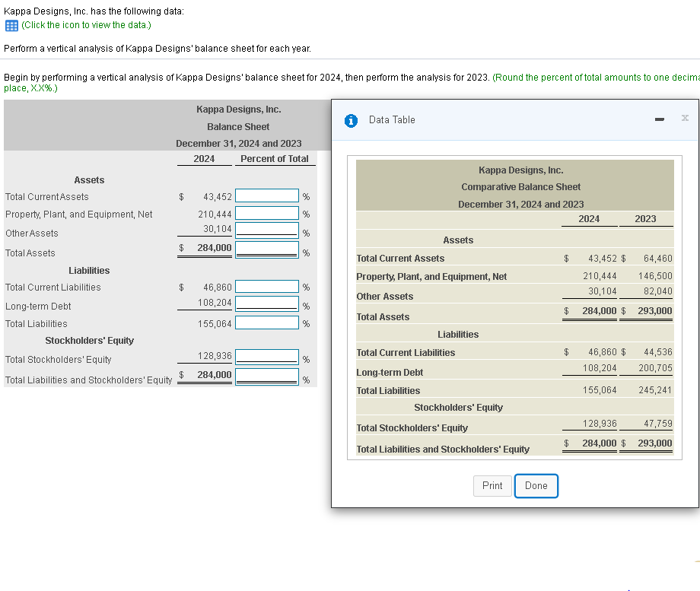The image size is (700, 591).
Task: Click the Done button
Action: [536, 486]
